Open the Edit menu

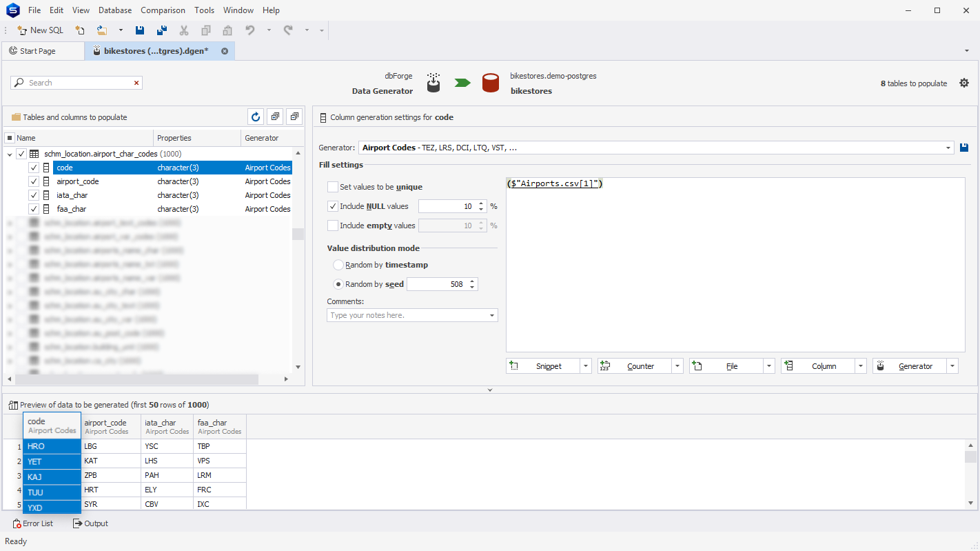click(x=57, y=10)
